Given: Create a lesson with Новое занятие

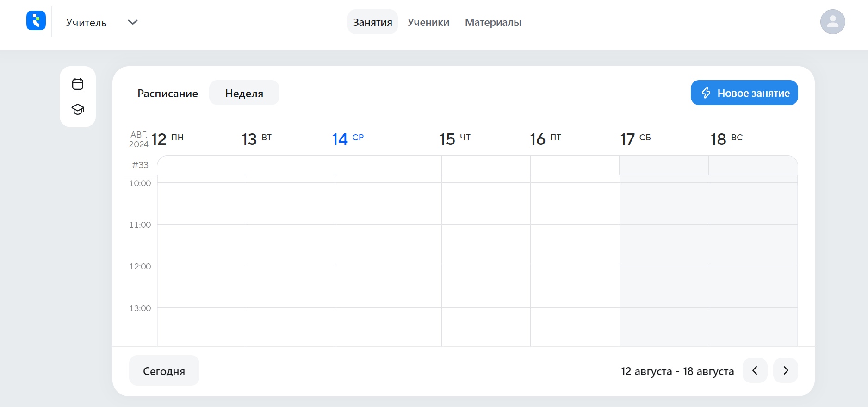Looking at the screenshot, I should [x=744, y=93].
